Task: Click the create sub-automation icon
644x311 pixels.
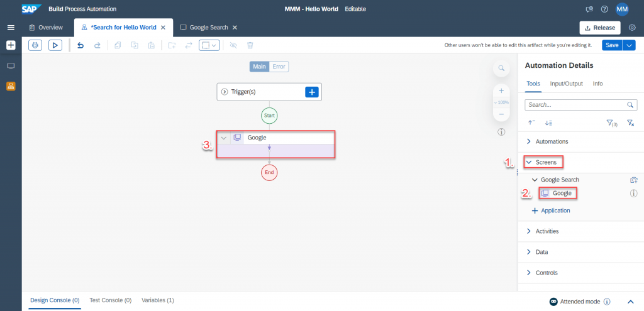Action: pyautogui.click(x=172, y=45)
